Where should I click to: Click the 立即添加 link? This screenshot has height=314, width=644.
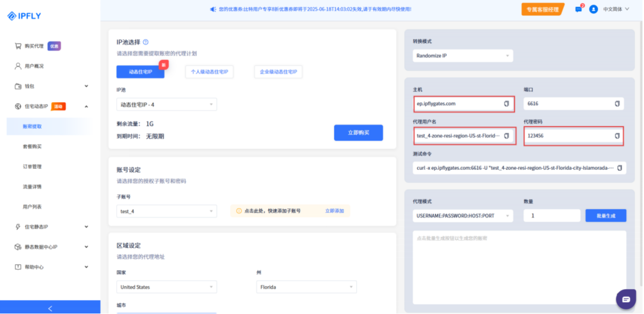pos(335,211)
